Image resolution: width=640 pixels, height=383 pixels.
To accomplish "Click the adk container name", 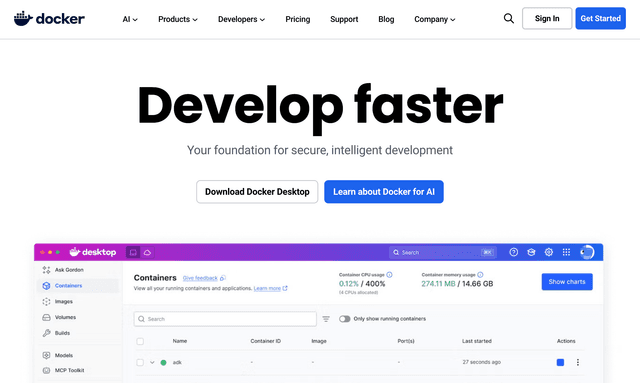I will [177, 362].
